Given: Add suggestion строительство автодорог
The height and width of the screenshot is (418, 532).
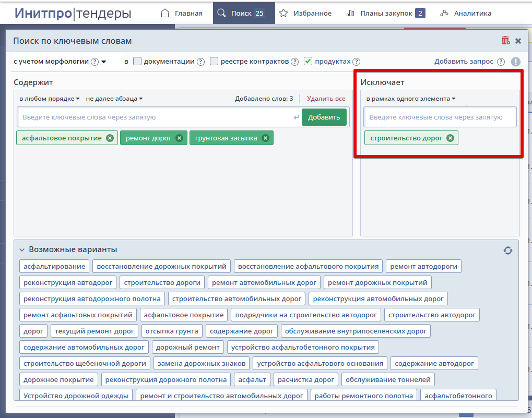Looking at the screenshot, I should click(x=432, y=315).
